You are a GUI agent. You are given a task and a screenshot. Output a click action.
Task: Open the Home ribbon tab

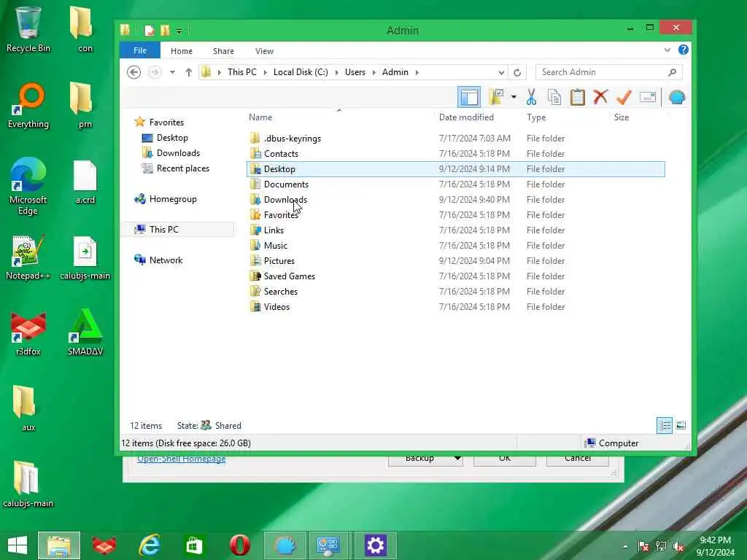pos(182,51)
